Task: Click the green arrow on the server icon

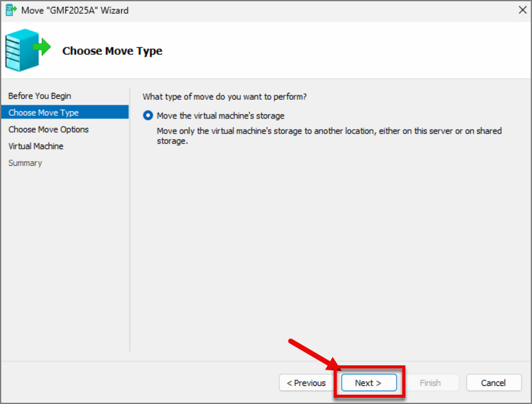Action: click(x=42, y=47)
